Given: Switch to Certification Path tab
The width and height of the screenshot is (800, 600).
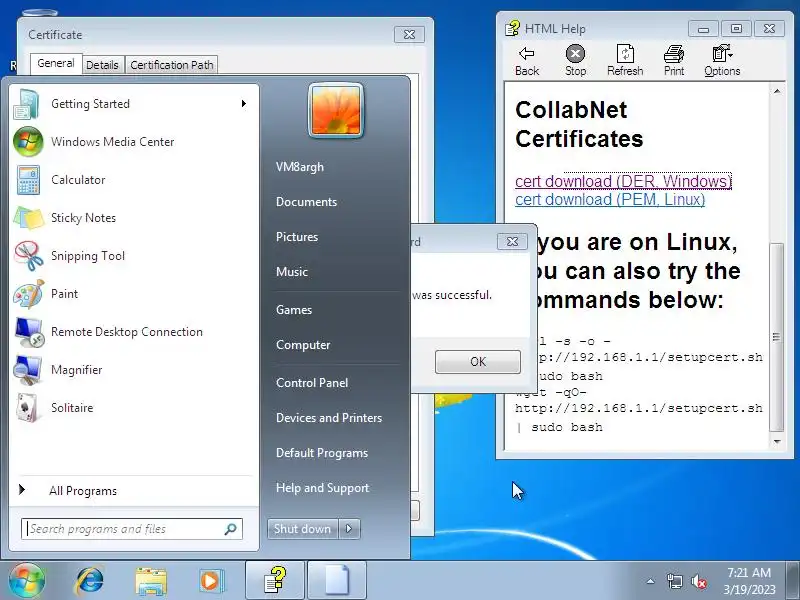Looking at the screenshot, I should [x=172, y=65].
